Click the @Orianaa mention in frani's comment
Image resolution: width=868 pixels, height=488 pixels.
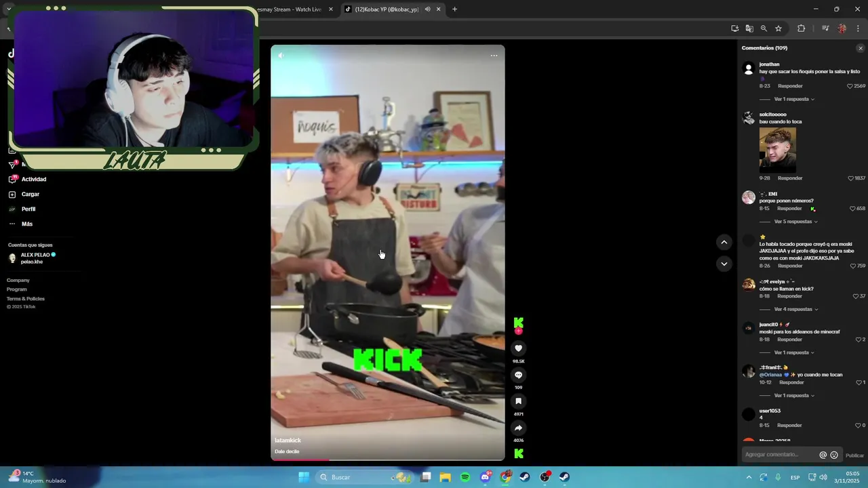click(x=770, y=374)
